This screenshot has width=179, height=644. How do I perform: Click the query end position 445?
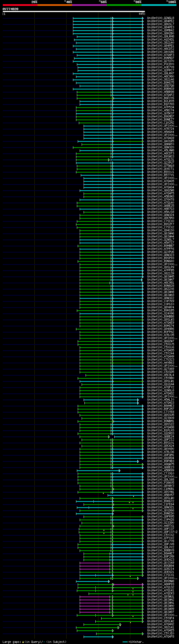(x=141, y=14)
